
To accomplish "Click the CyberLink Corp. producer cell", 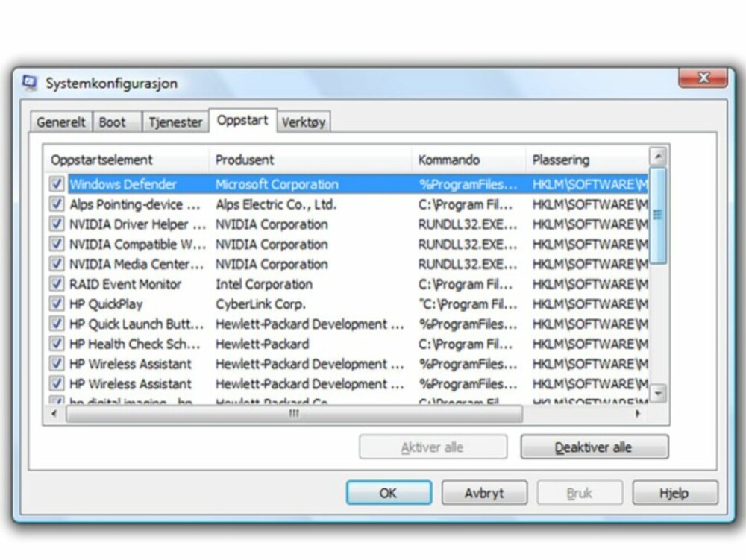I will point(260,303).
